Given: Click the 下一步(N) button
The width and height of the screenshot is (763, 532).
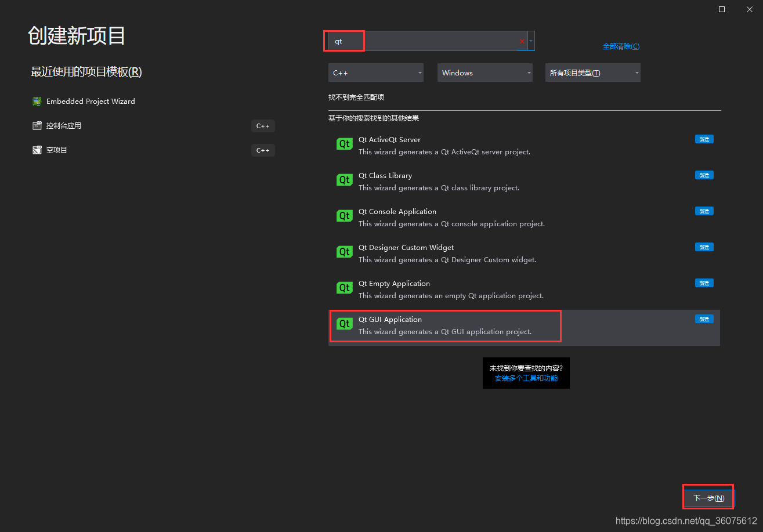Looking at the screenshot, I should coord(708,498).
